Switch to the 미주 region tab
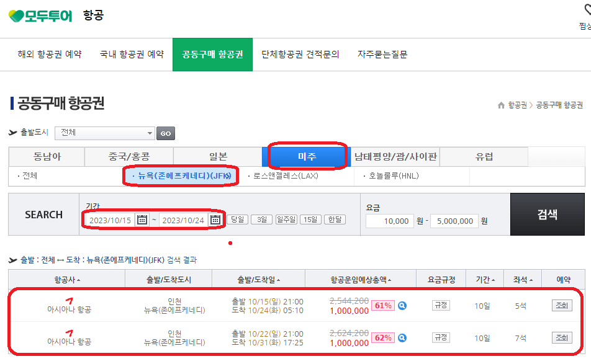Screen dimensions: 591x364 click(307, 157)
